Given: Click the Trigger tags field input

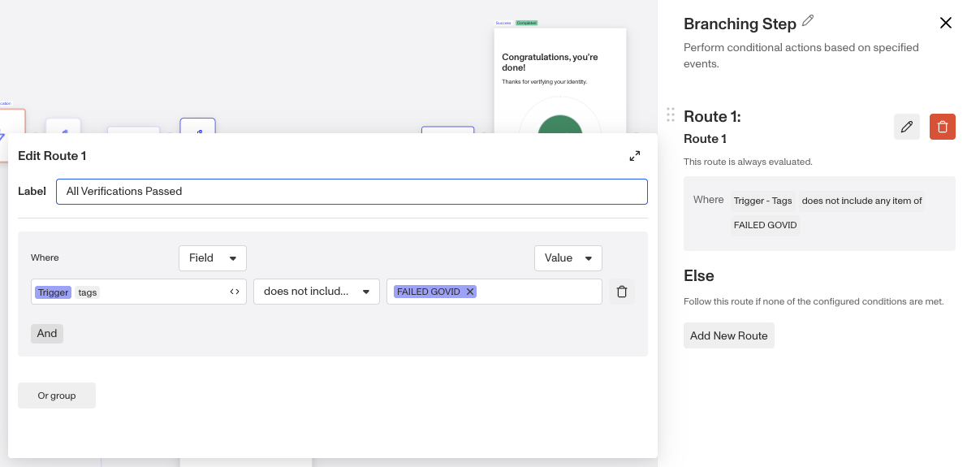Looking at the screenshot, I should (139, 292).
